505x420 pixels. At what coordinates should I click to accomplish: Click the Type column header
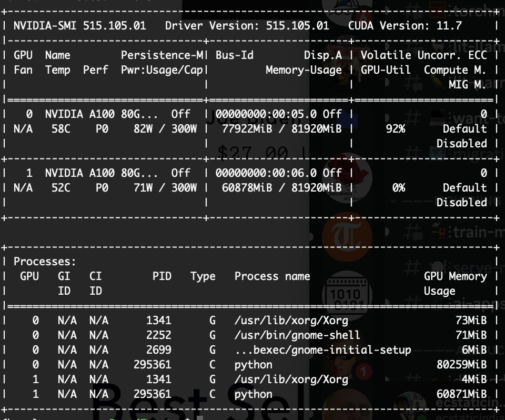[x=203, y=276]
